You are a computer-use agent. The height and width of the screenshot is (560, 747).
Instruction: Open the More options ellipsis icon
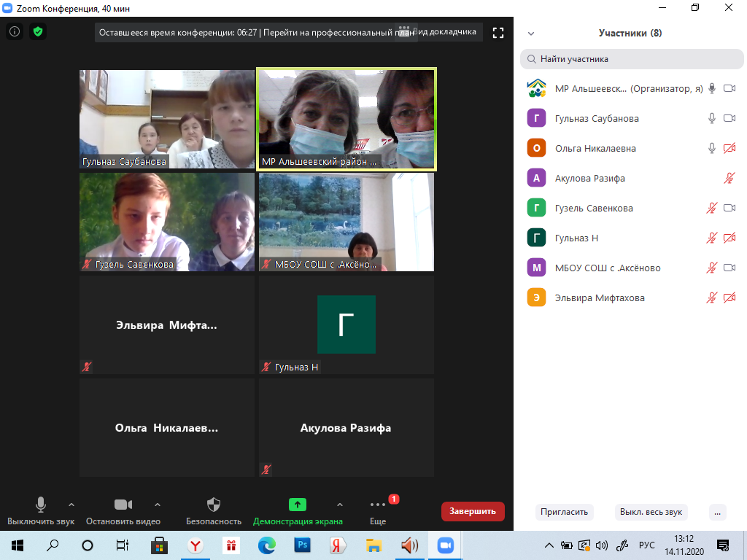pyautogui.click(x=378, y=505)
